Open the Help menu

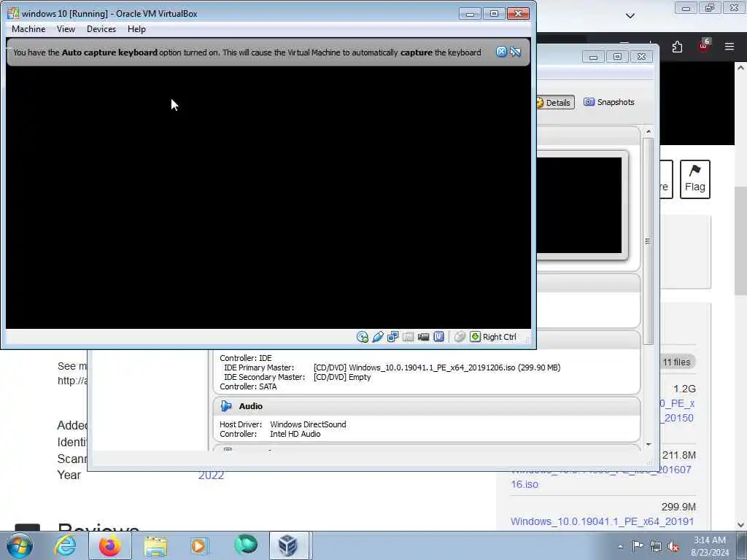pos(136,29)
